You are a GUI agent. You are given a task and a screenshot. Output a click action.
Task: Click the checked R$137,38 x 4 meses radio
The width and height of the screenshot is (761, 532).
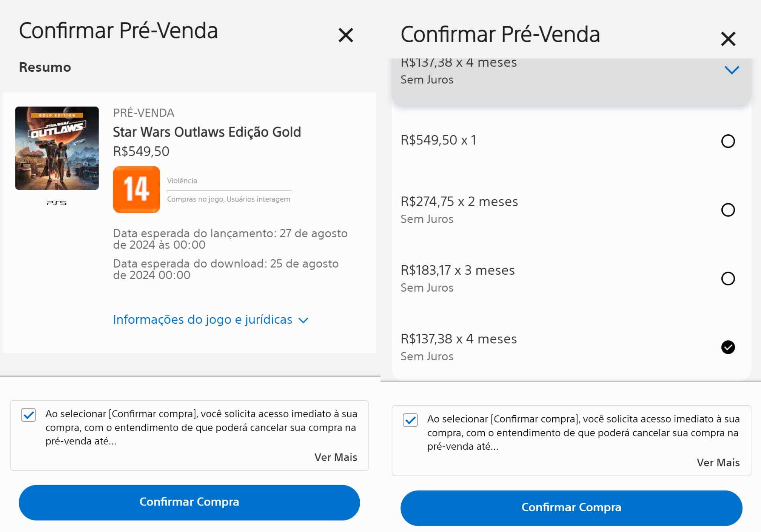[727, 347]
